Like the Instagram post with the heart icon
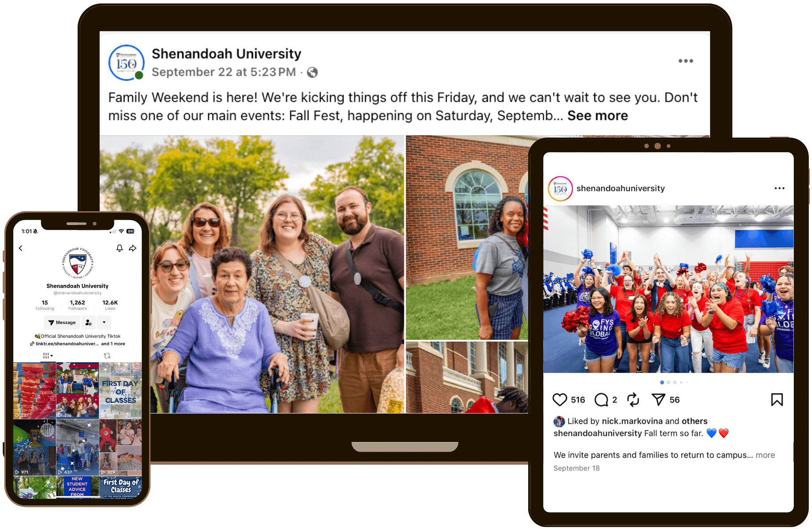Screen dimensions: 812x529 tap(560, 400)
